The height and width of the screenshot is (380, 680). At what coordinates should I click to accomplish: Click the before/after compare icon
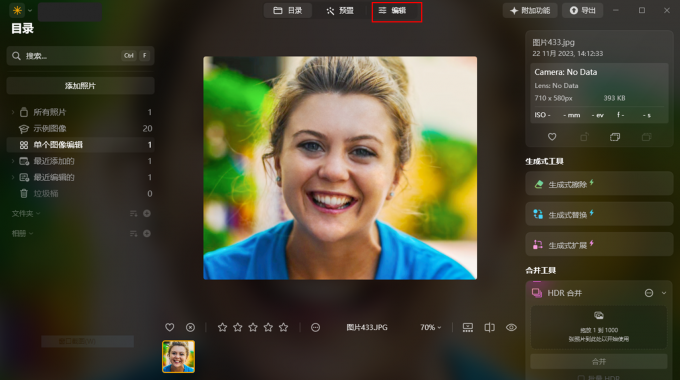click(489, 327)
